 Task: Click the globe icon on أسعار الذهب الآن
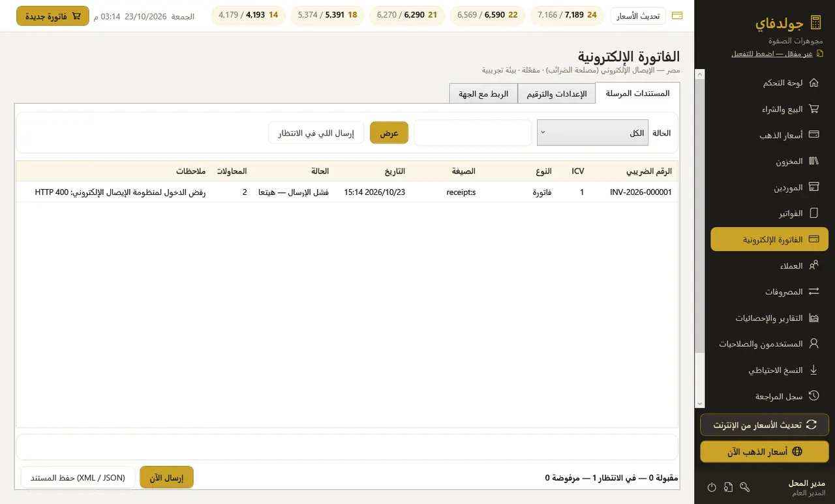point(797,451)
